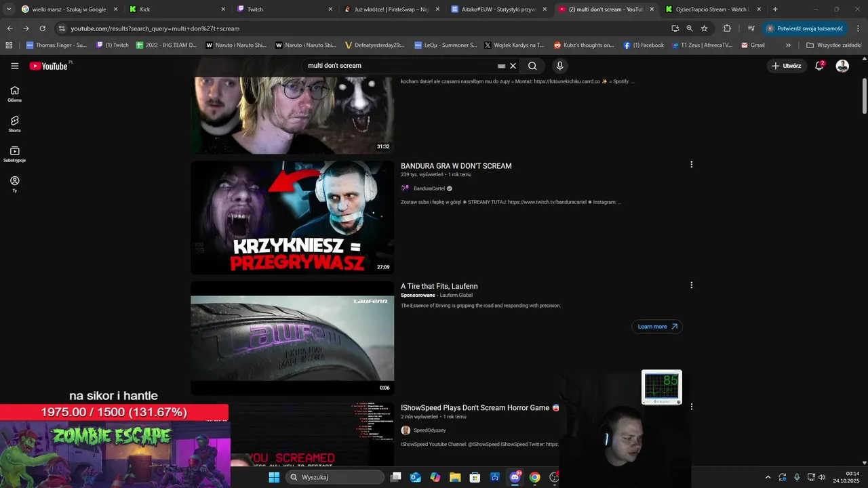Bookmark this page with star icon
868x488 pixels.
coord(705,28)
